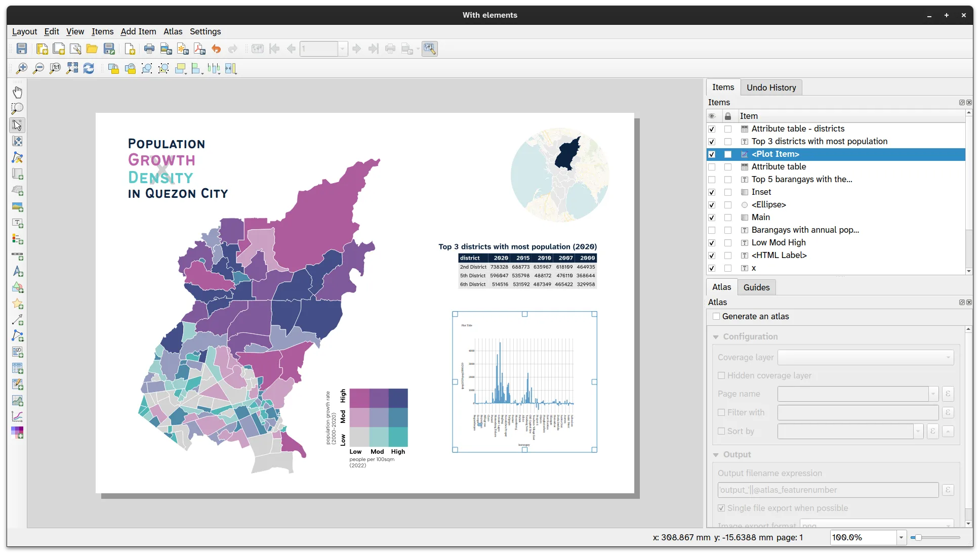Click the Atlas settings toolbar icon

tap(429, 49)
